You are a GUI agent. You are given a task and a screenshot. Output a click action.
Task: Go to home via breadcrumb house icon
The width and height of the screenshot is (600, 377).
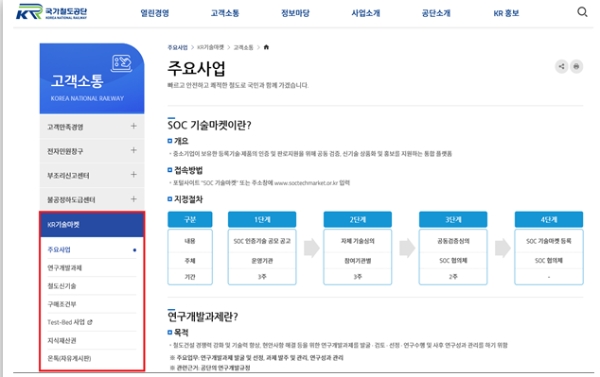click(266, 47)
